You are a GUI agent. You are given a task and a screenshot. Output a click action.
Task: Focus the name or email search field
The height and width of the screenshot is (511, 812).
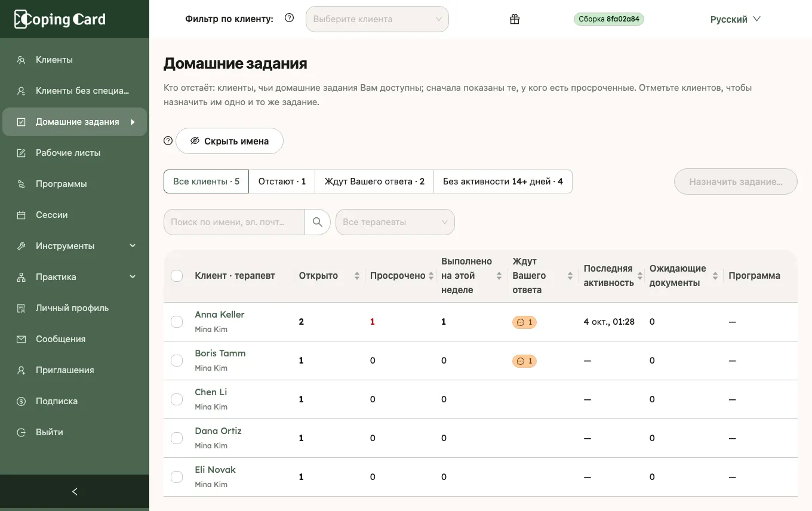(234, 222)
